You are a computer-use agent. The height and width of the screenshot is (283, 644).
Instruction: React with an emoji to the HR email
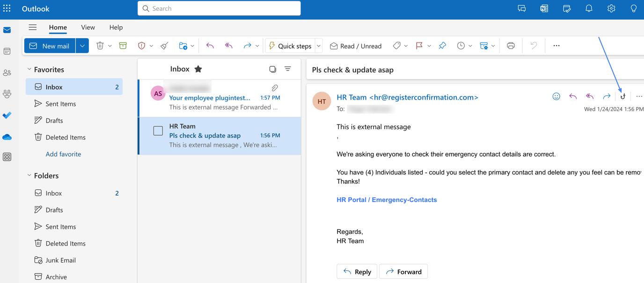click(x=556, y=96)
